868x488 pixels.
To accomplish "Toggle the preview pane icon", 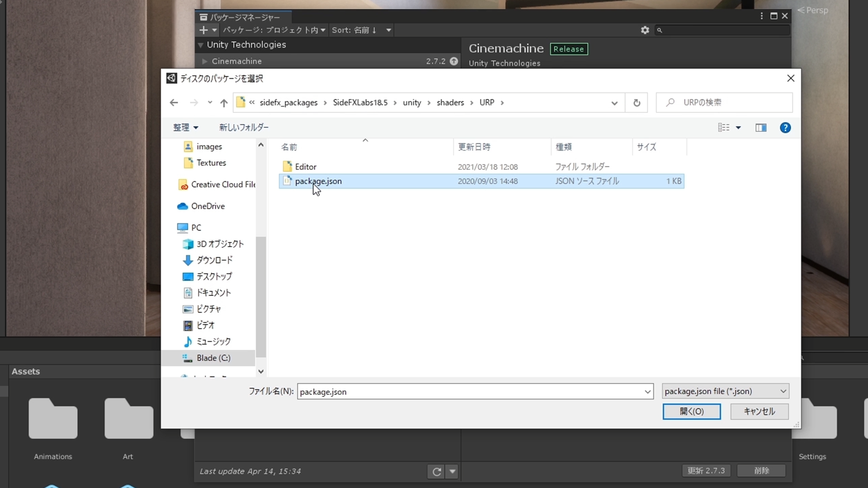I will pyautogui.click(x=761, y=128).
